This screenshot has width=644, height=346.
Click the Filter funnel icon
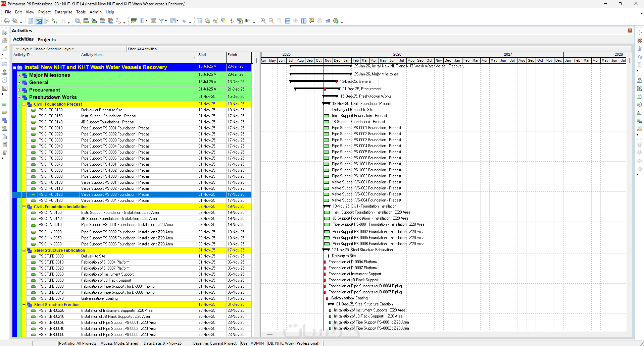[x=161, y=21]
